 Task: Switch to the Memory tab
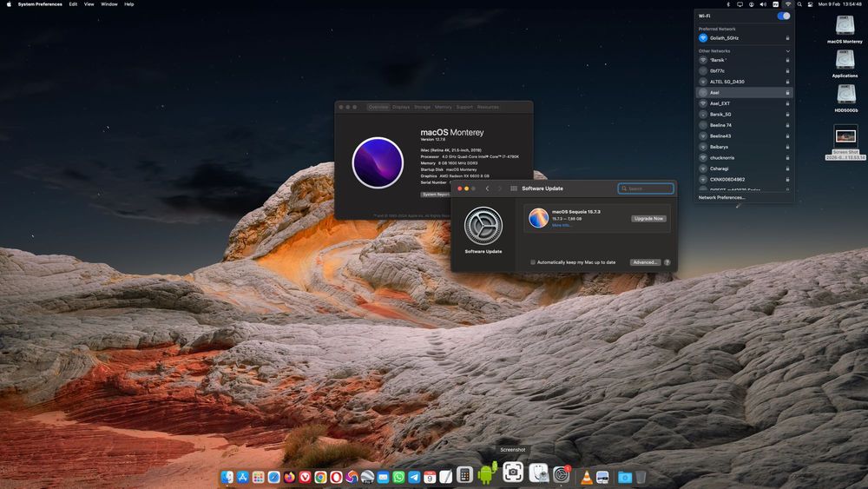pos(443,107)
